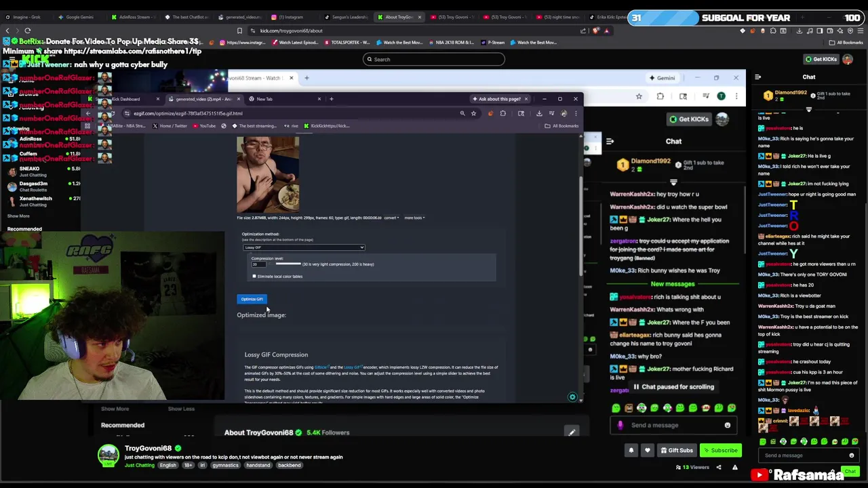Viewport: 868px width, 488px height.
Task: Click the GIF preview image on ezgif
Action: 267,175
